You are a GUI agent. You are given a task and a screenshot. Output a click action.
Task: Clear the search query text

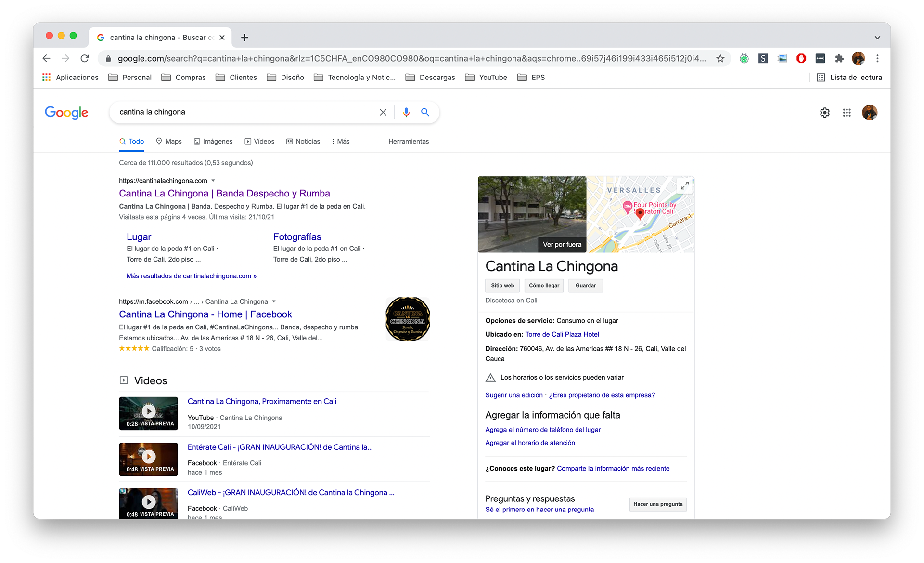(383, 112)
